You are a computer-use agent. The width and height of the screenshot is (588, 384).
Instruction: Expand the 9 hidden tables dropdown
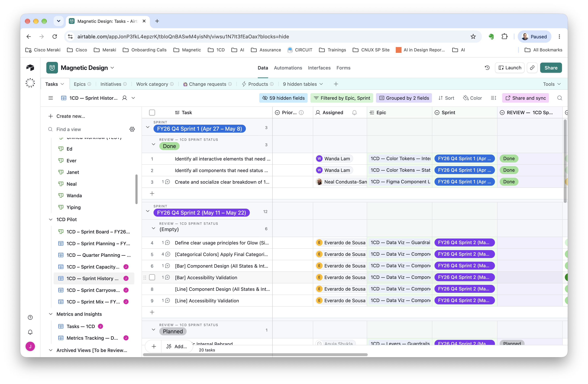click(x=303, y=84)
